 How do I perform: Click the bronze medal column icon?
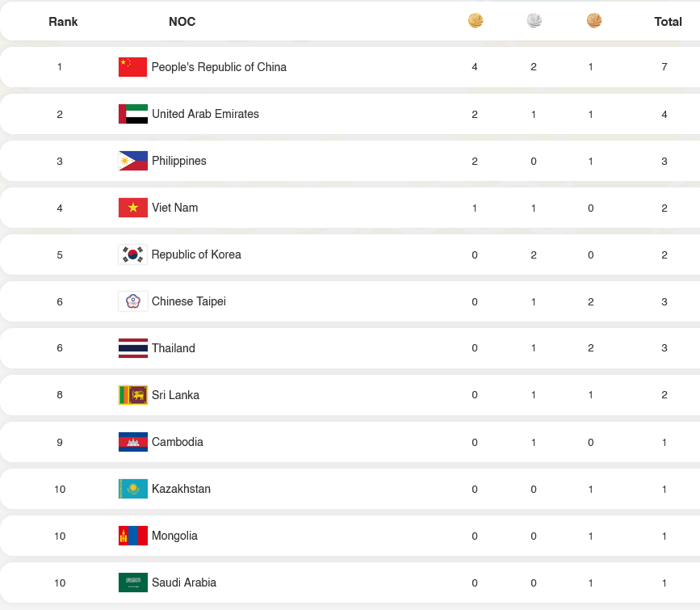click(594, 21)
